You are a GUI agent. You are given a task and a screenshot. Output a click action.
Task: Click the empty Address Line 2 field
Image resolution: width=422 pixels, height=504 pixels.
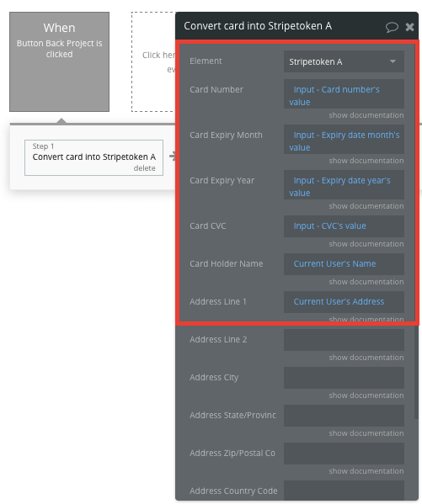pos(344,340)
